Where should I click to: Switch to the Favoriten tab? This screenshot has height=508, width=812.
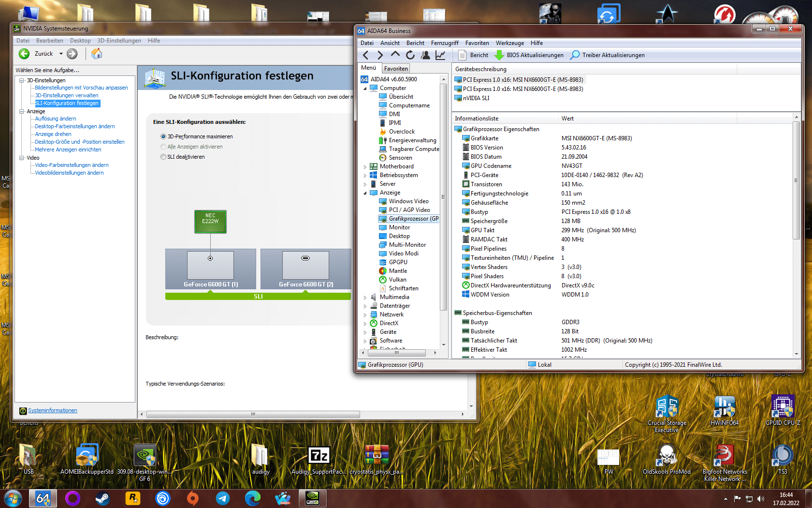coord(396,69)
